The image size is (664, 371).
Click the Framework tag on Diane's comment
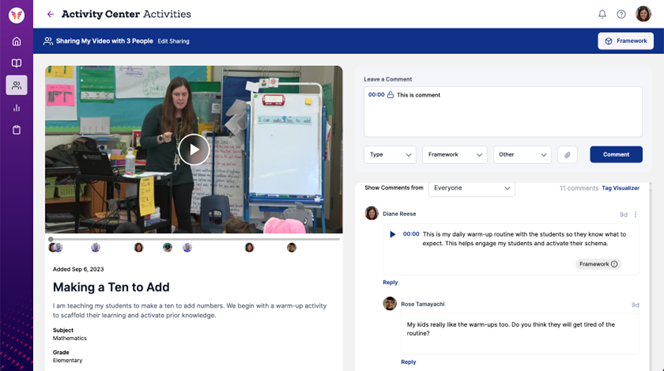tap(598, 264)
